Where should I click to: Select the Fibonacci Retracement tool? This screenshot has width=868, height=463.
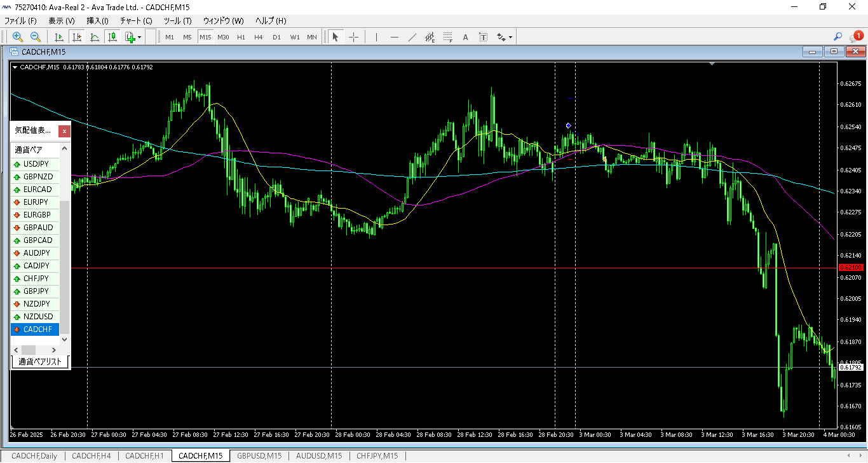tap(448, 37)
